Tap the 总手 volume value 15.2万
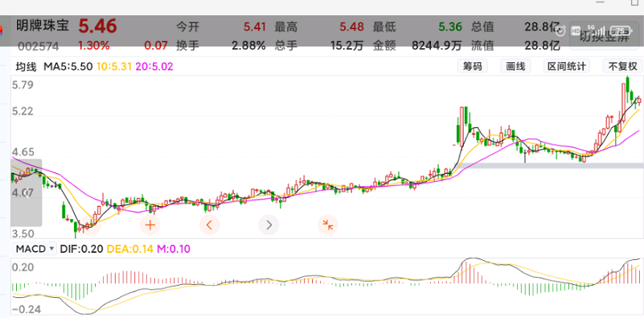This screenshot has width=644, height=318. tap(347, 46)
